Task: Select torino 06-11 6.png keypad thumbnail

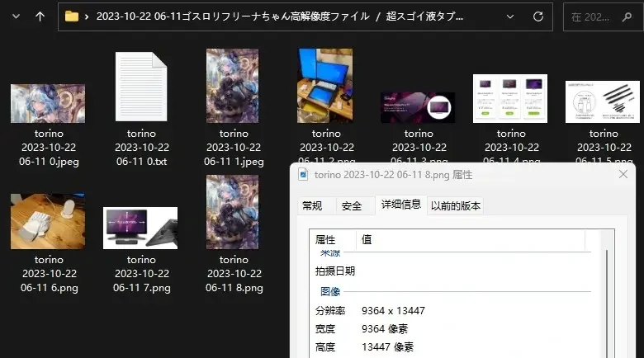Action: [48, 221]
